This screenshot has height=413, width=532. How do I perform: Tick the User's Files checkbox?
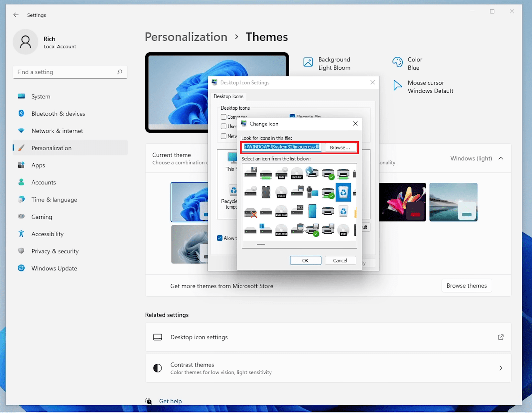[224, 126]
